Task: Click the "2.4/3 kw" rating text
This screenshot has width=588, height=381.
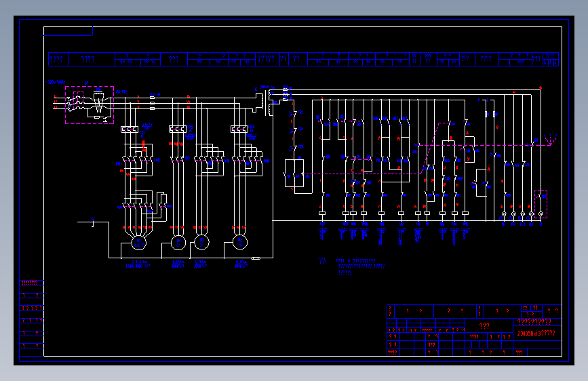Action: (139, 262)
